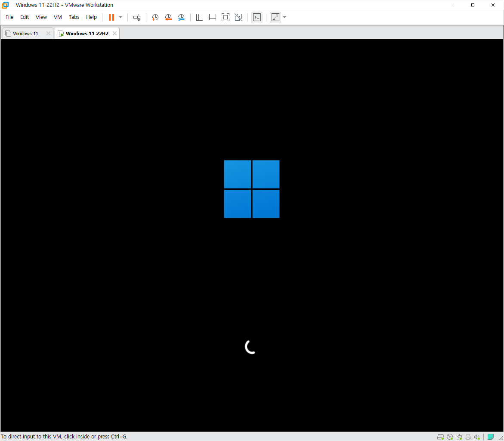The width and height of the screenshot is (504, 441).
Task: Close the Windows 11 22H2 tab
Action: [115, 34]
